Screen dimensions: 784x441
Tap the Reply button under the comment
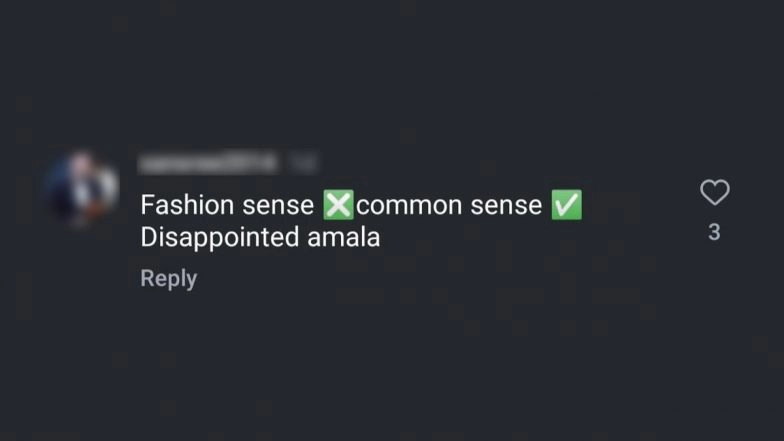(x=168, y=278)
